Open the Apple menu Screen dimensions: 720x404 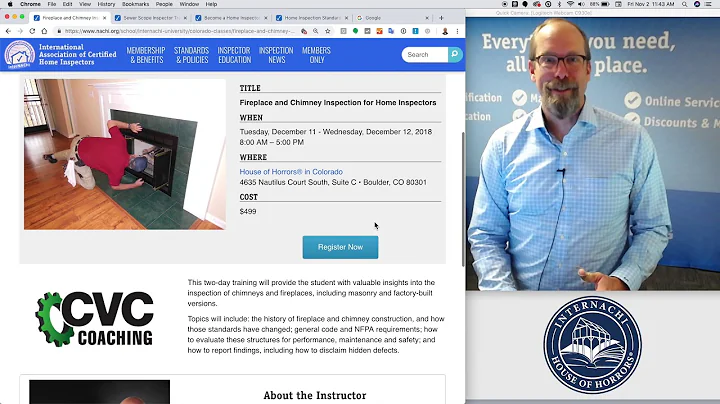coord(10,4)
